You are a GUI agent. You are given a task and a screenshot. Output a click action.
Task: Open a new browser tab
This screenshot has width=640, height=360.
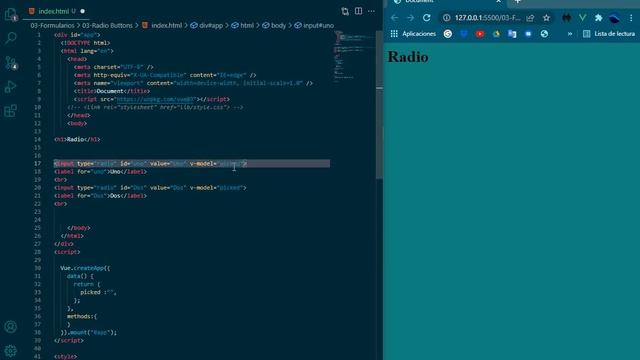[518, 2]
